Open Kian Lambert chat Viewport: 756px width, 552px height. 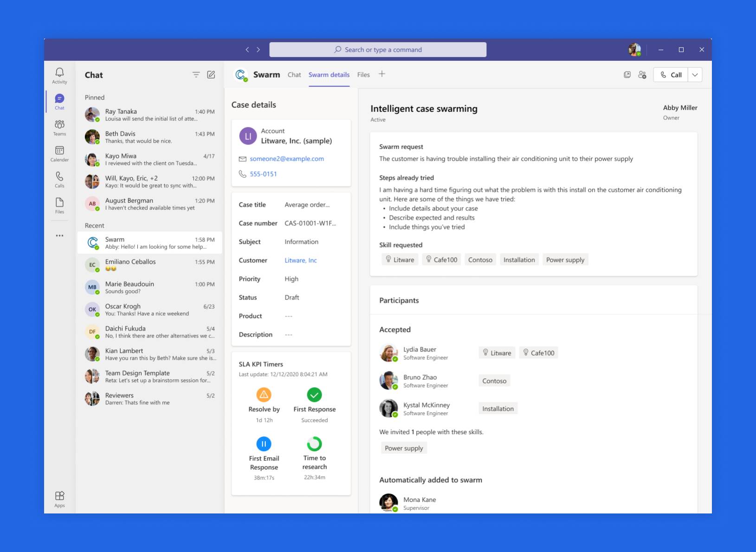[x=149, y=354]
